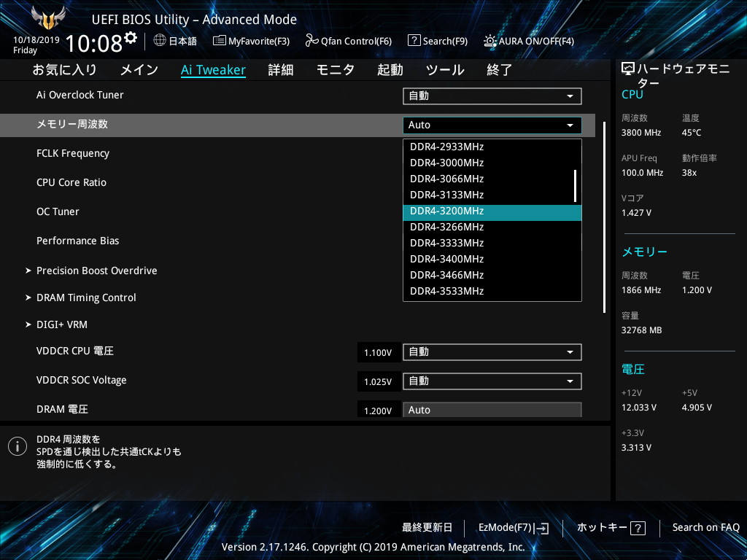Choose DDR4-3000MHz from the list
This screenshot has width=747, height=560.
click(492, 163)
